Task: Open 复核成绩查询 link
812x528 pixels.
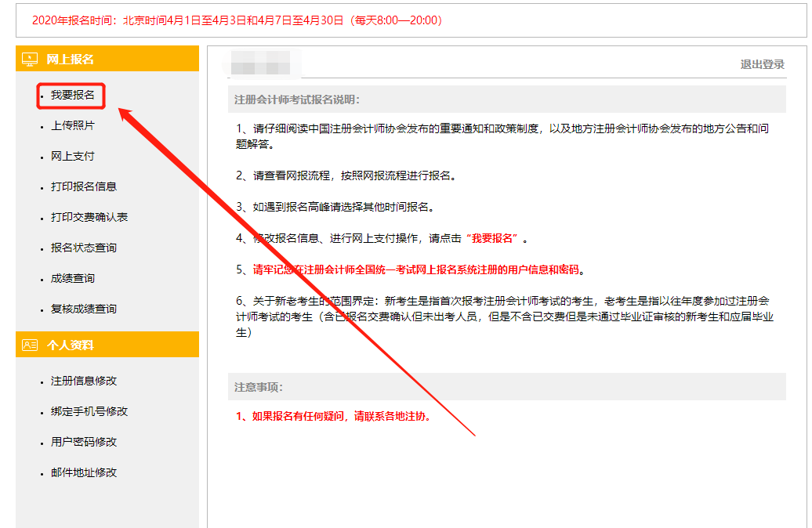Action: [x=84, y=309]
